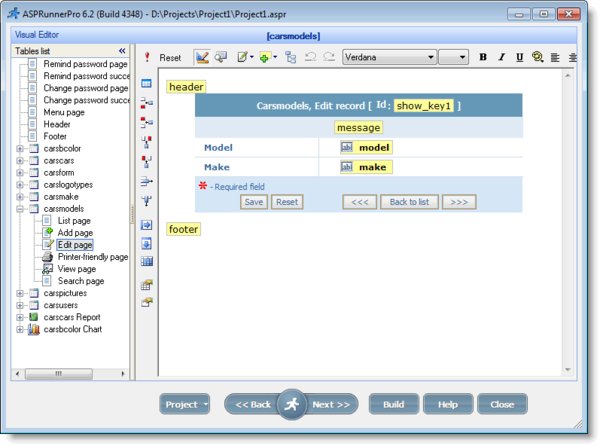600x446 pixels.
Task: Collapse the carsmodels tree node
Action: click(x=19, y=208)
